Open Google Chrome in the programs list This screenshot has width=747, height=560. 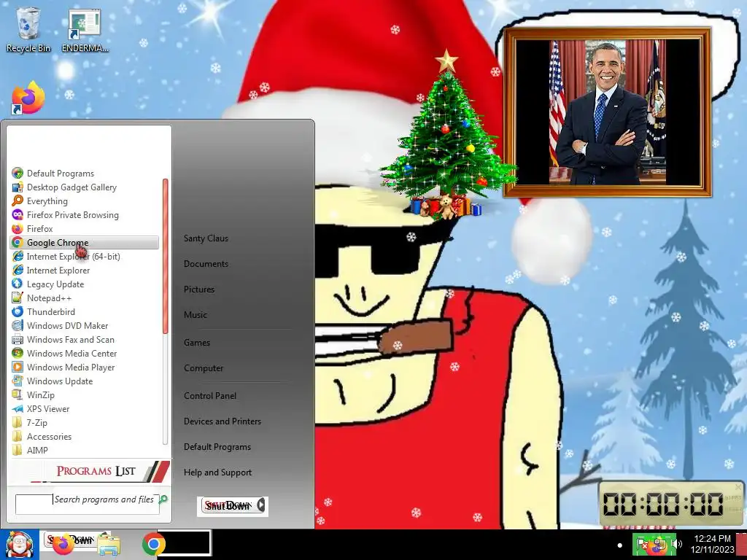point(85,242)
